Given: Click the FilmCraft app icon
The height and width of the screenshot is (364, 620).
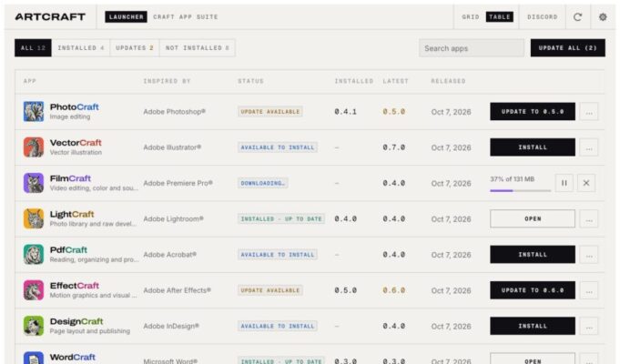Looking at the screenshot, I should coord(34,183).
